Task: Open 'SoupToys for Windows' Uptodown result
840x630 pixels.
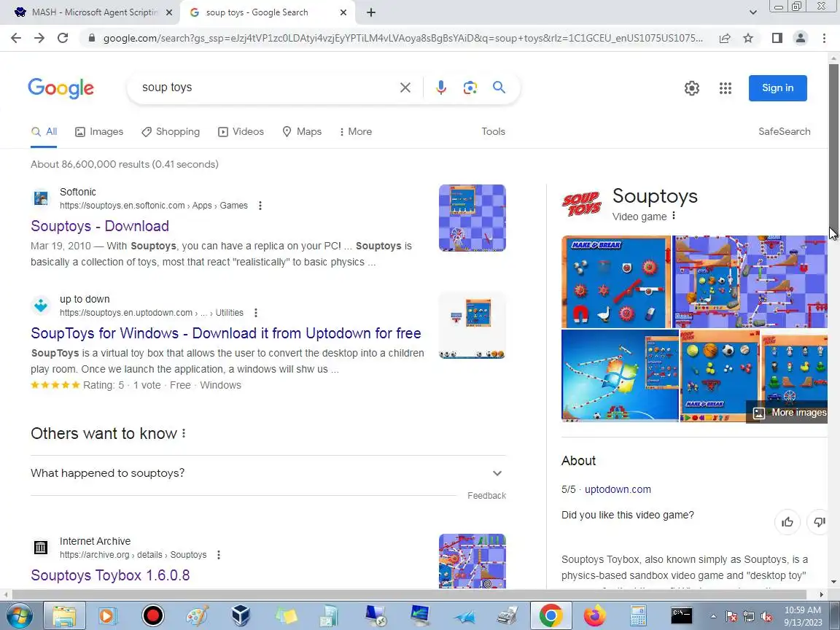Action: tap(225, 333)
